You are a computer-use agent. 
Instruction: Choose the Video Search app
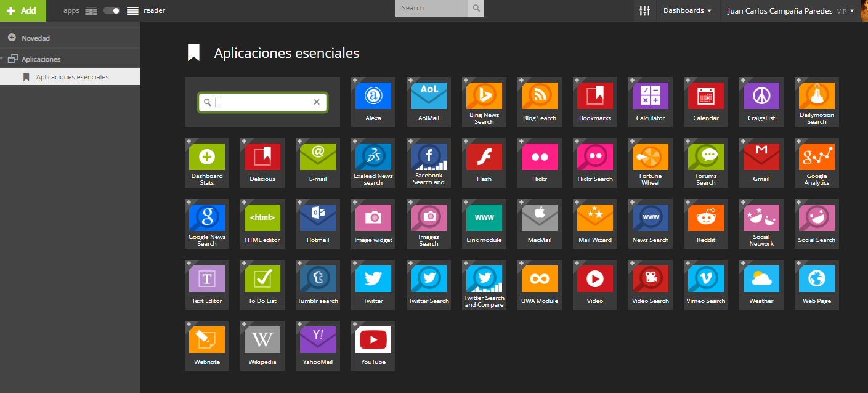[651, 285]
